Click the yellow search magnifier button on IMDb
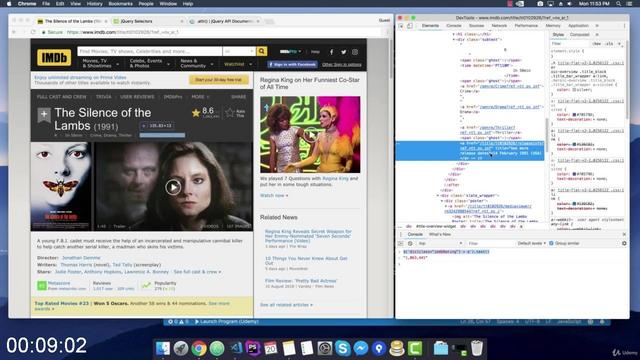The width and height of the screenshot is (640, 360). (x=262, y=51)
